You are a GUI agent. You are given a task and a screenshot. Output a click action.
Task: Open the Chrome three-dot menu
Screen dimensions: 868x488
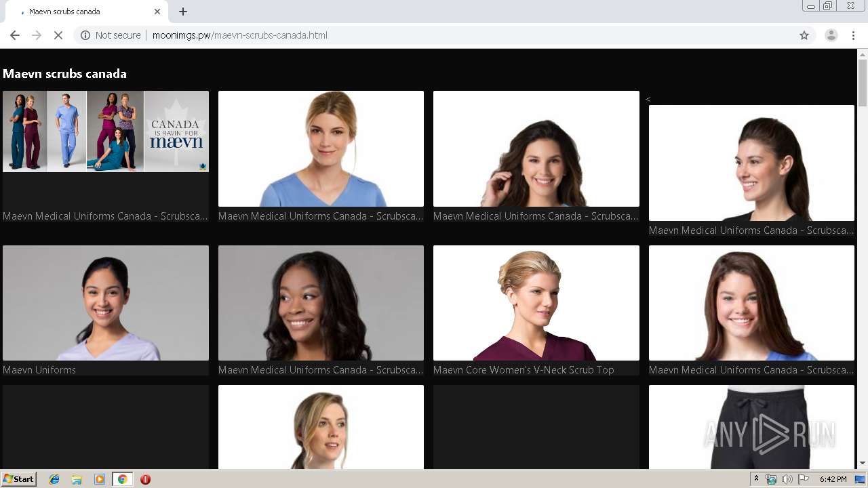click(854, 35)
